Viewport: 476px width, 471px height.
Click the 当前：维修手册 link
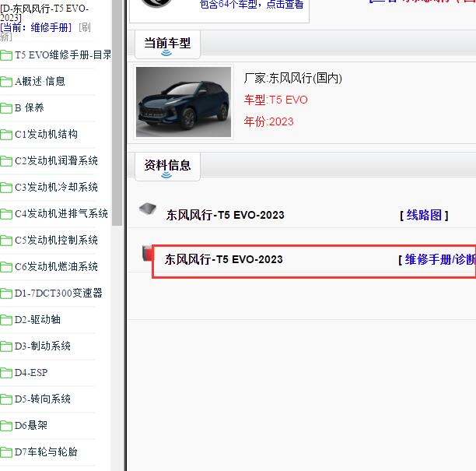(36, 28)
